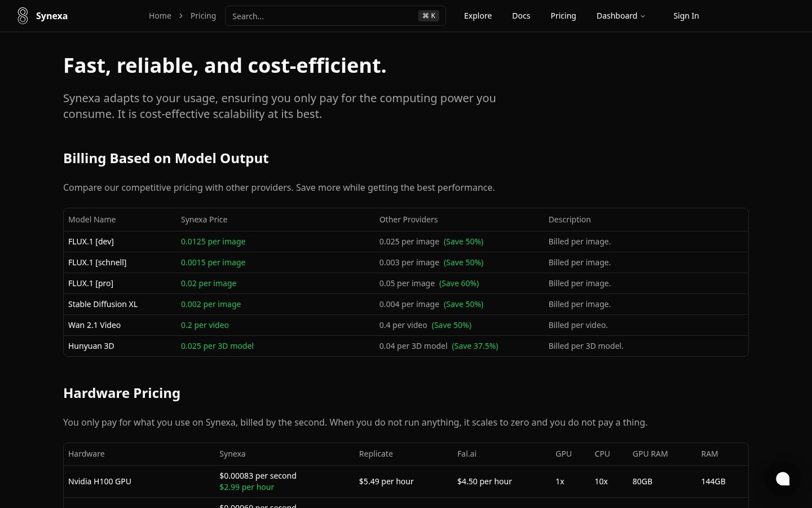Viewport: 812px width, 508px height.
Task: Click the 0.02 per image price
Action: (x=209, y=283)
